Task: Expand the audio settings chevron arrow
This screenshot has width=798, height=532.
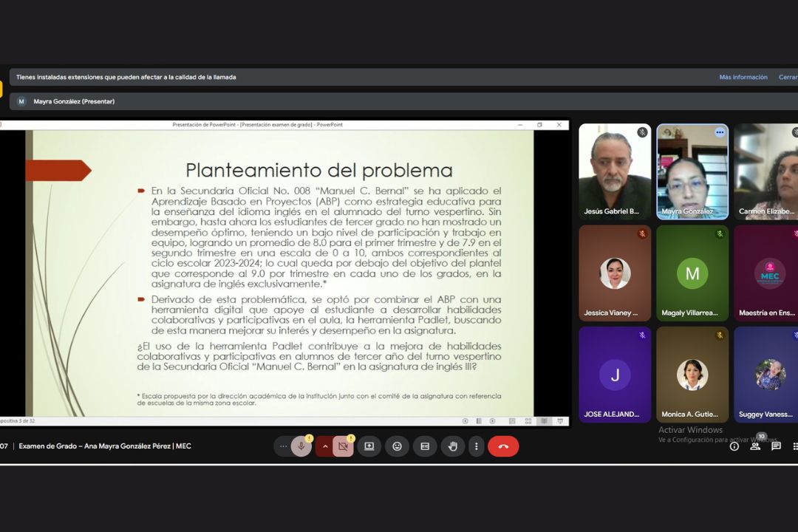Action: [324, 446]
